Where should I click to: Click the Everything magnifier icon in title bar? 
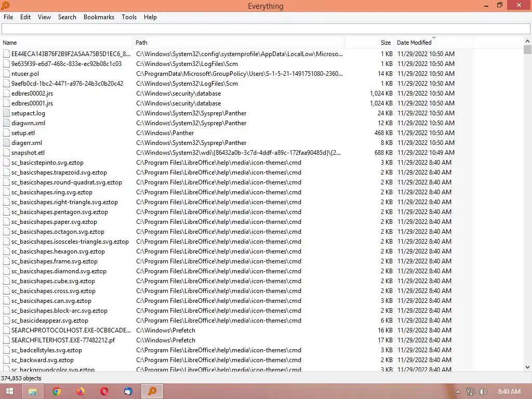coord(6,5)
